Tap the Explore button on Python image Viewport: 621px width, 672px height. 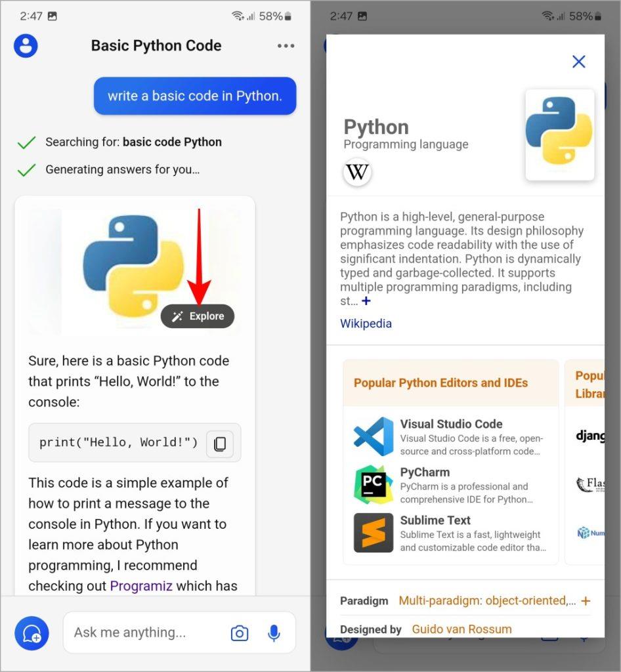point(198,316)
